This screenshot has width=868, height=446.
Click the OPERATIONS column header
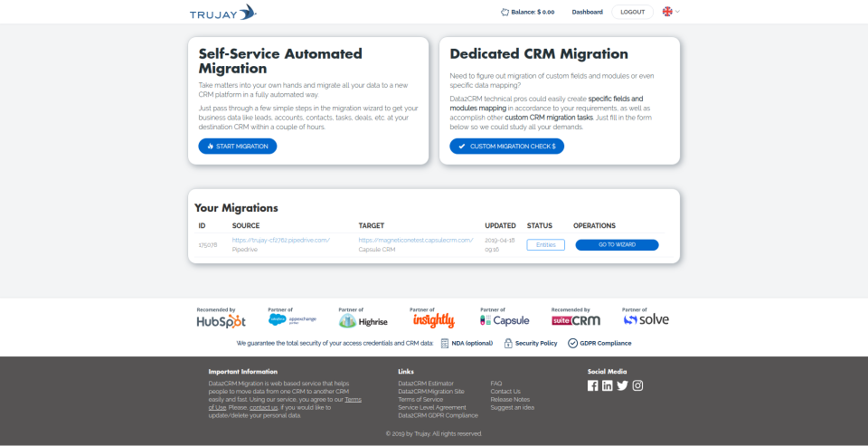click(x=594, y=226)
